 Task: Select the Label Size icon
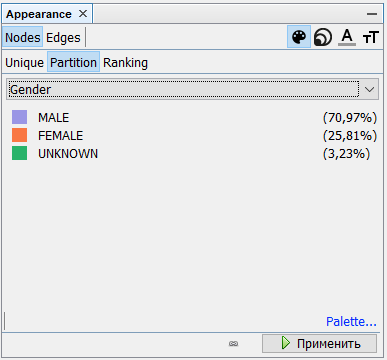click(x=371, y=37)
